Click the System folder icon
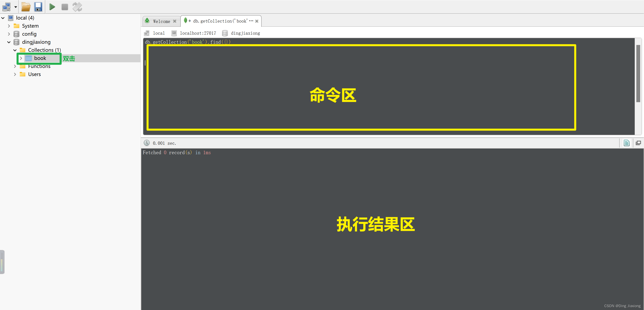The height and width of the screenshot is (310, 644). point(17,26)
